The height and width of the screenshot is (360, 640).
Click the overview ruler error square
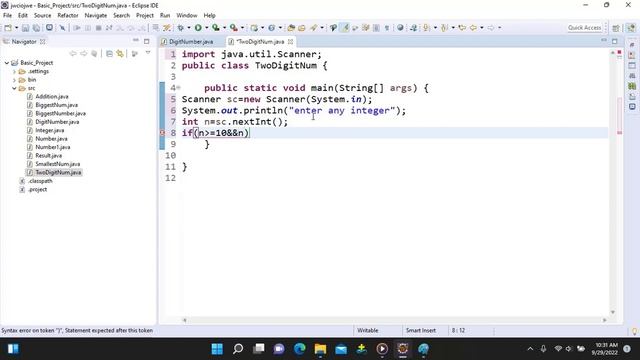[x=620, y=52]
